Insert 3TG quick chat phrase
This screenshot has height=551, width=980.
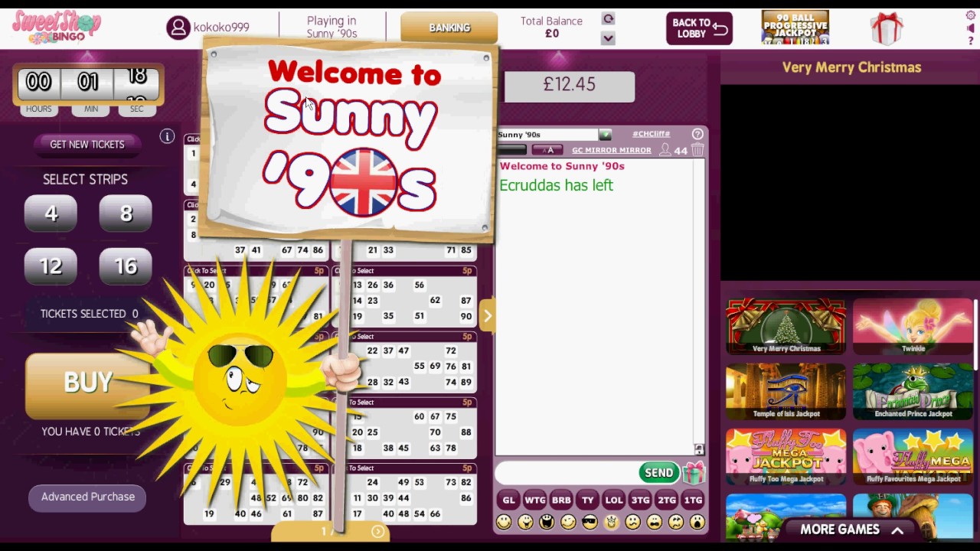(640, 500)
